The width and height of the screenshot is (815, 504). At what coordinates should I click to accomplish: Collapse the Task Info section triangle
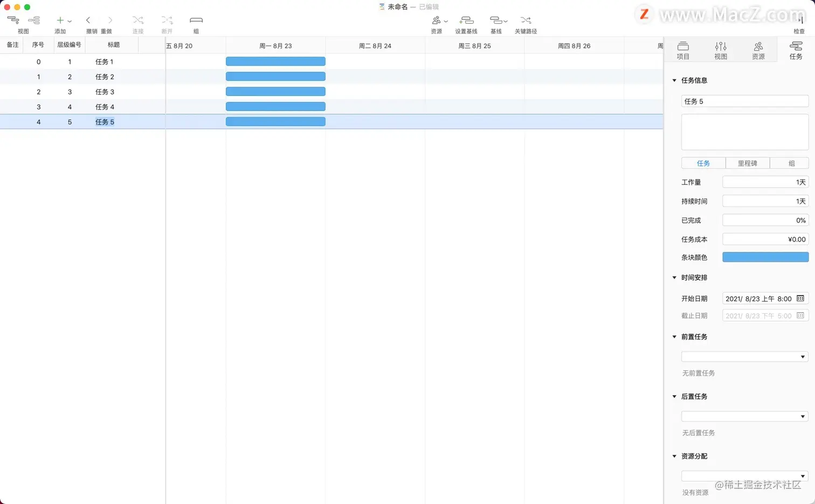point(674,80)
